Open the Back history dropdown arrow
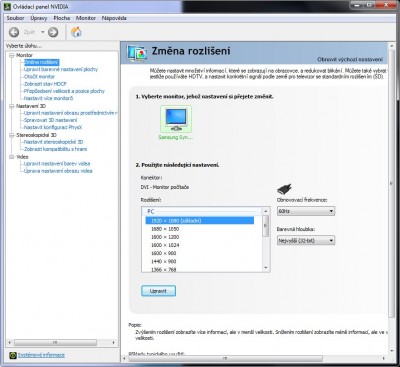The width and height of the screenshot is (400, 367). [43, 32]
